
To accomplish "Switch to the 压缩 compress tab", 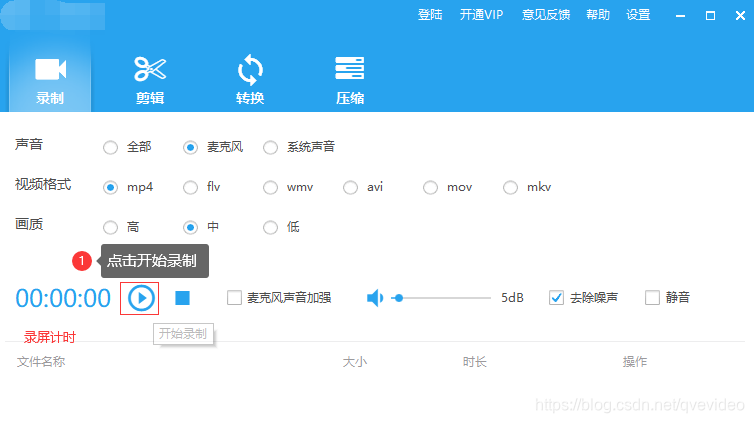I will [350, 81].
